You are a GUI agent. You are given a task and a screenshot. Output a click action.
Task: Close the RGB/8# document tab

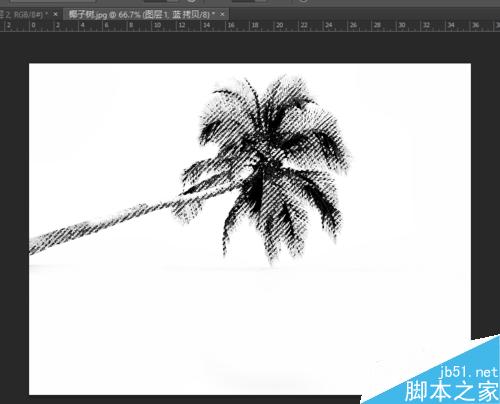tap(55, 14)
